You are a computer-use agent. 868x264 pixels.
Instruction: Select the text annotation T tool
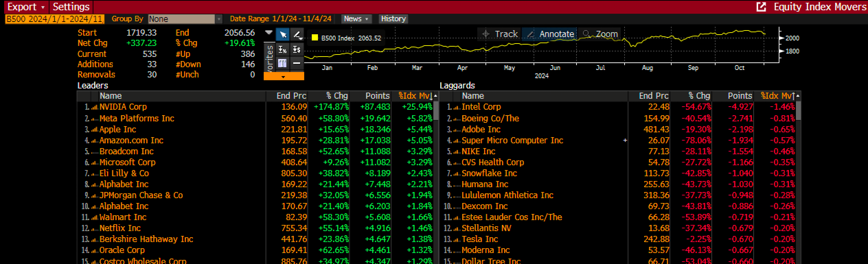point(282,63)
